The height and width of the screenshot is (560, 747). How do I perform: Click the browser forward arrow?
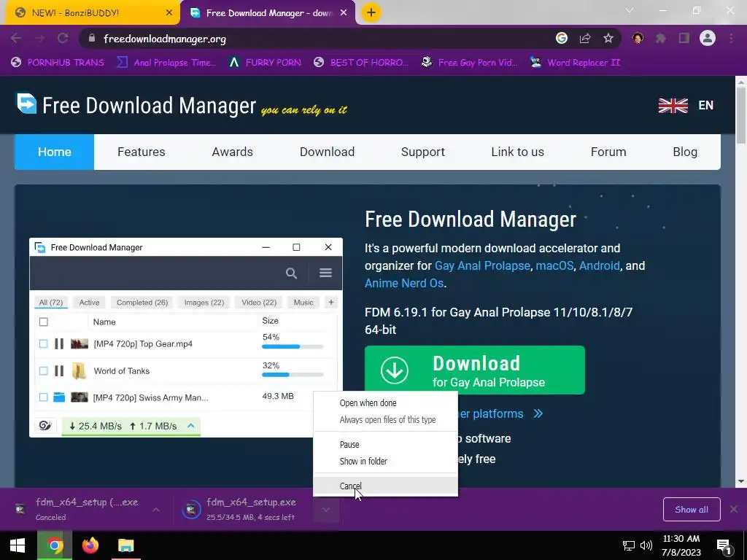click(39, 39)
